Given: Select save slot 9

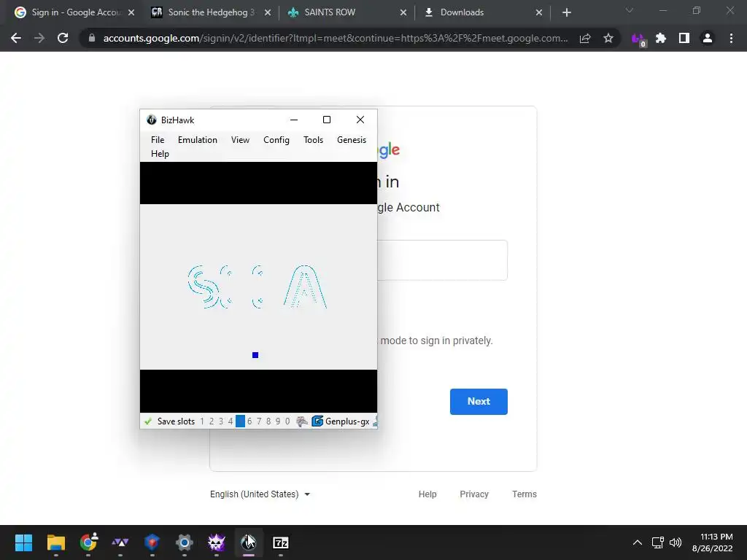Looking at the screenshot, I should click(278, 421).
